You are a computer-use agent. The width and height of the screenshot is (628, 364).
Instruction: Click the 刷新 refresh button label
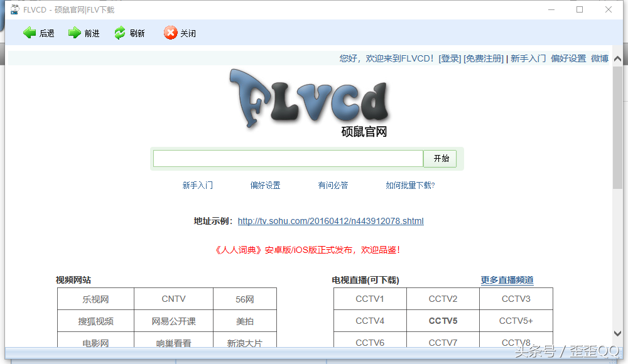tap(138, 33)
